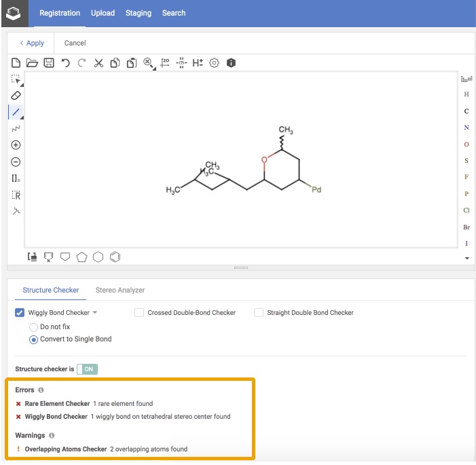Click the Undo arrow icon

65,63
